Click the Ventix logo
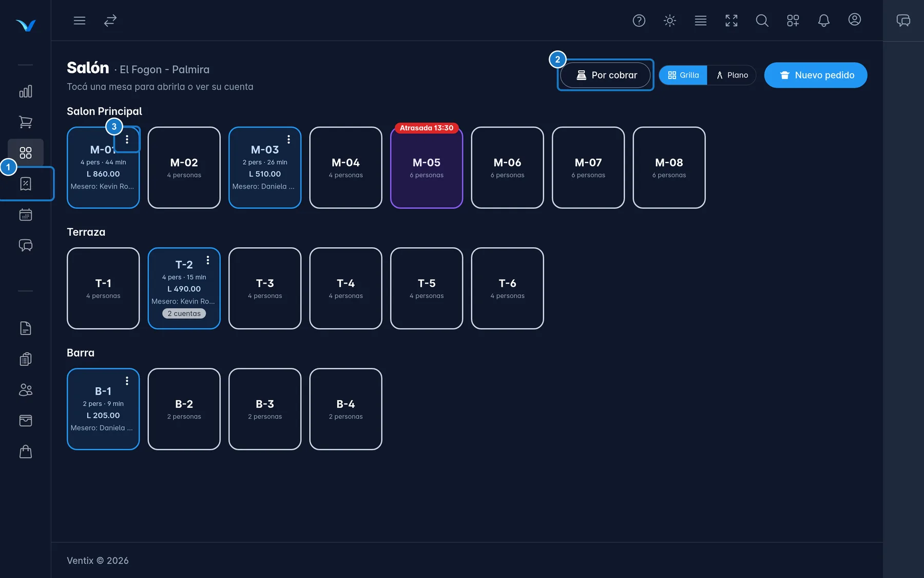This screenshot has height=578, width=924. pos(26,25)
